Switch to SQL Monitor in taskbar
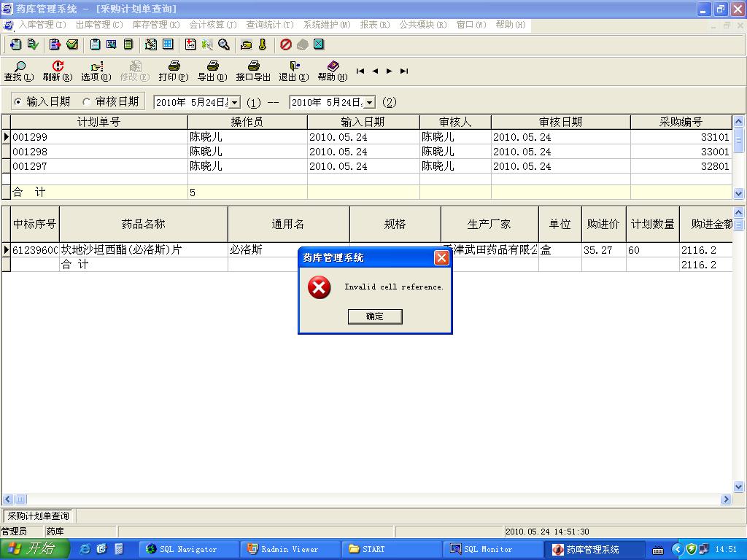The image size is (747, 560). (492, 549)
